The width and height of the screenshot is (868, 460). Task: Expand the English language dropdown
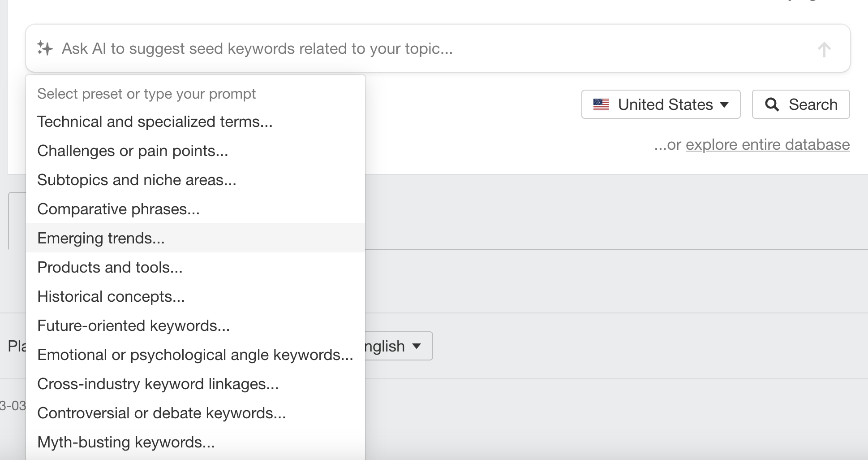pyautogui.click(x=417, y=346)
